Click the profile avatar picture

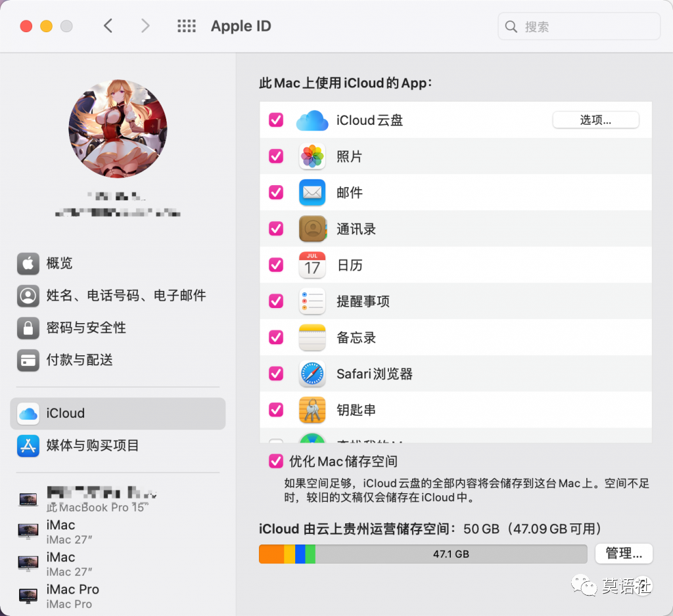pos(118,128)
